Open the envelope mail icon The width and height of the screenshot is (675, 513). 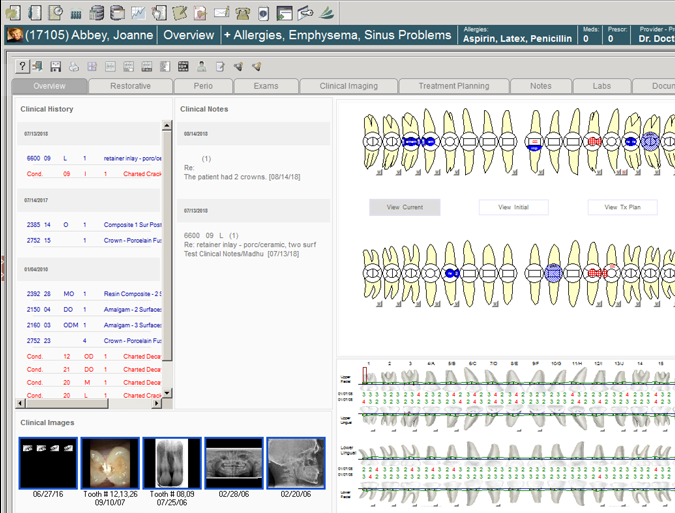[221, 13]
